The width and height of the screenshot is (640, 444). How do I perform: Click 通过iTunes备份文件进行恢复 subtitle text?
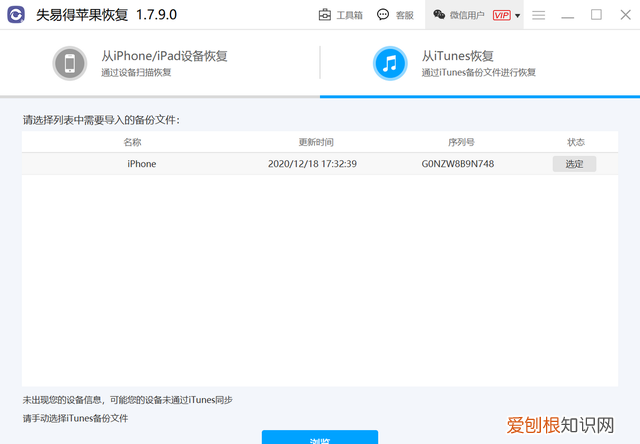click(478, 73)
